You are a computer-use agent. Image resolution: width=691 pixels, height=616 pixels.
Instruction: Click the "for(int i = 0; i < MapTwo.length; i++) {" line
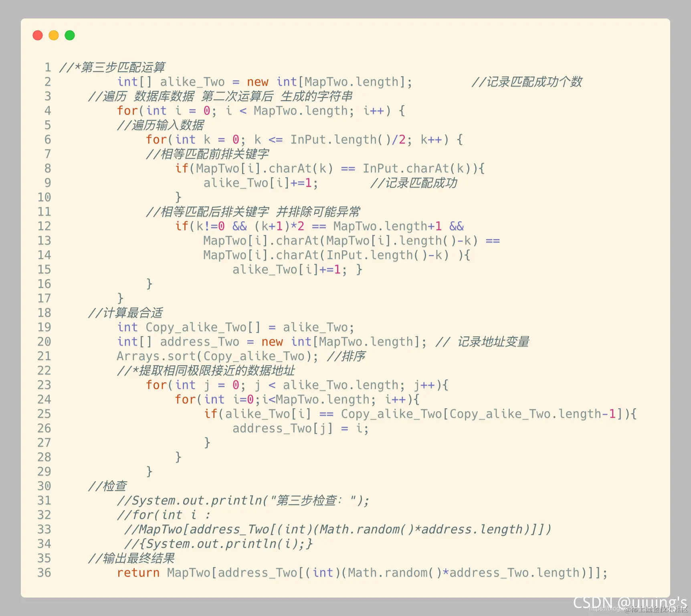pos(261,111)
